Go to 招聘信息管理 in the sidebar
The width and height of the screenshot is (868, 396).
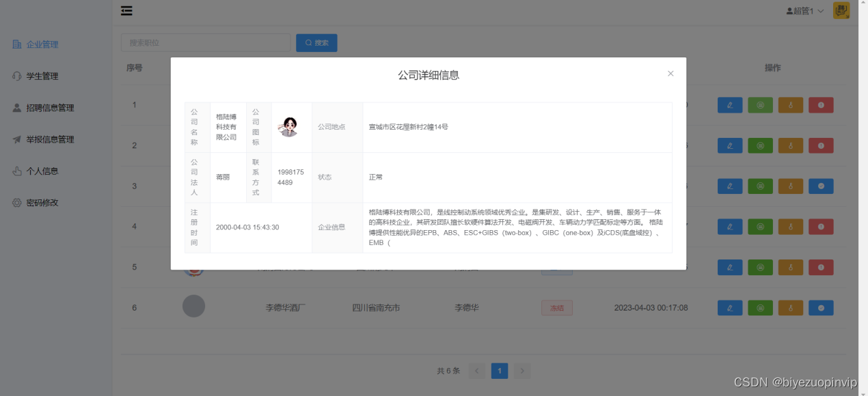[43, 108]
